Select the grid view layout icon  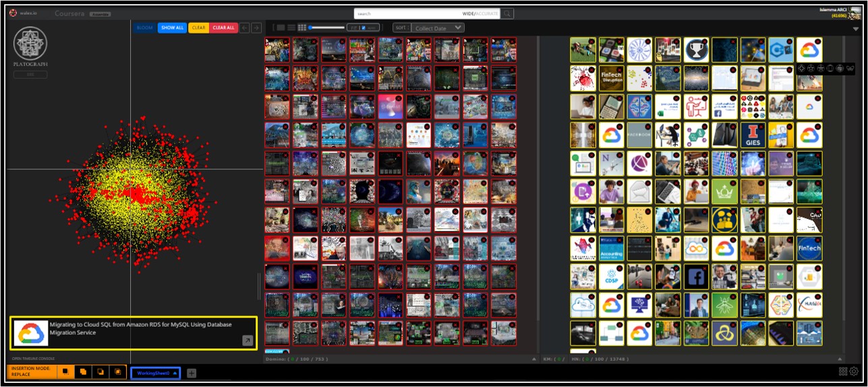(x=302, y=28)
